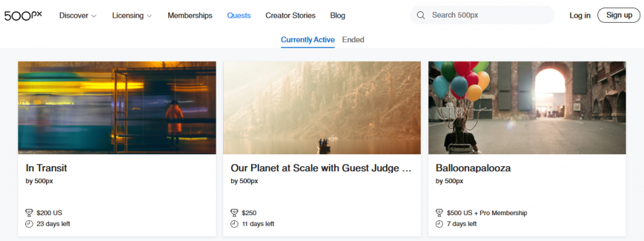Click the misty lake cover photo
This screenshot has width=644, height=241.
click(x=322, y=108)
